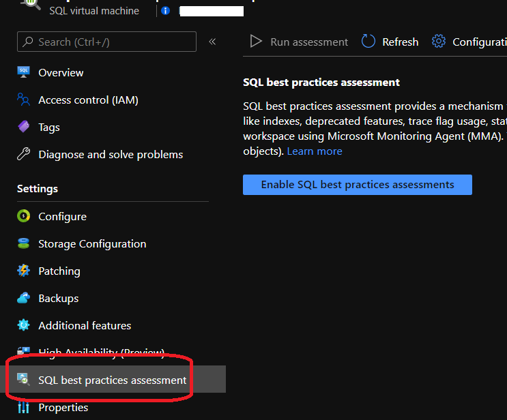Click the Storage Configuration disk icon
The image size is (507, 420).
(x=24, y=243)
